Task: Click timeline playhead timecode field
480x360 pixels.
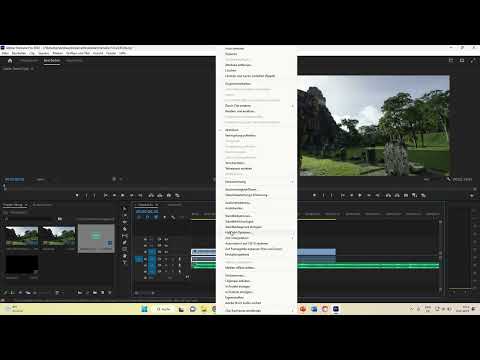Action: click(147, 211)
